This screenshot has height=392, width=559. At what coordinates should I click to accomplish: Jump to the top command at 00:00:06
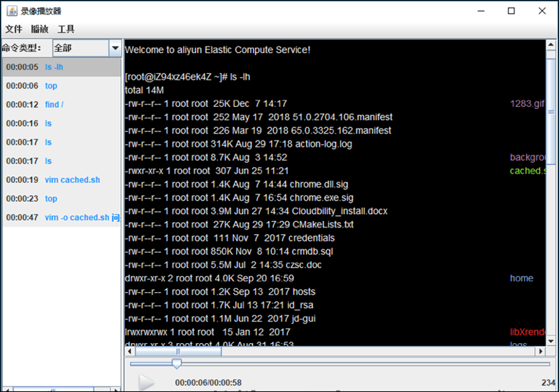click(60, 86)
